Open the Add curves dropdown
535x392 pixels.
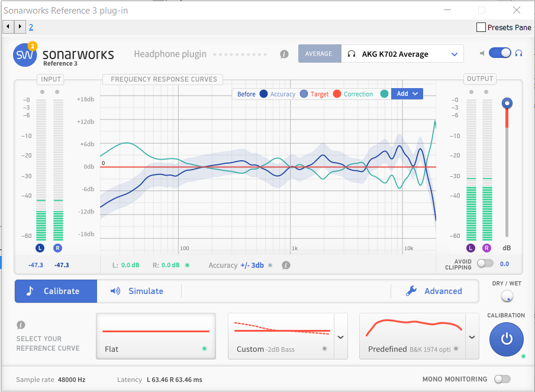click(407, 94)
